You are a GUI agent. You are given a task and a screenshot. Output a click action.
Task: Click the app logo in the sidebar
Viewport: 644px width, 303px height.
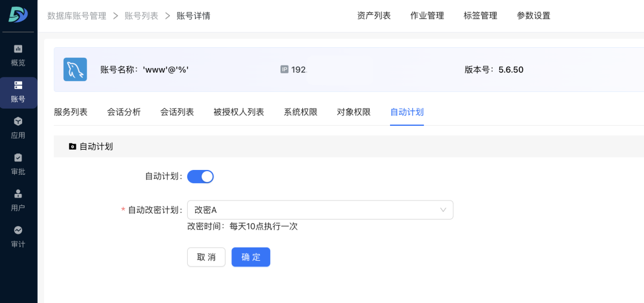18,14
